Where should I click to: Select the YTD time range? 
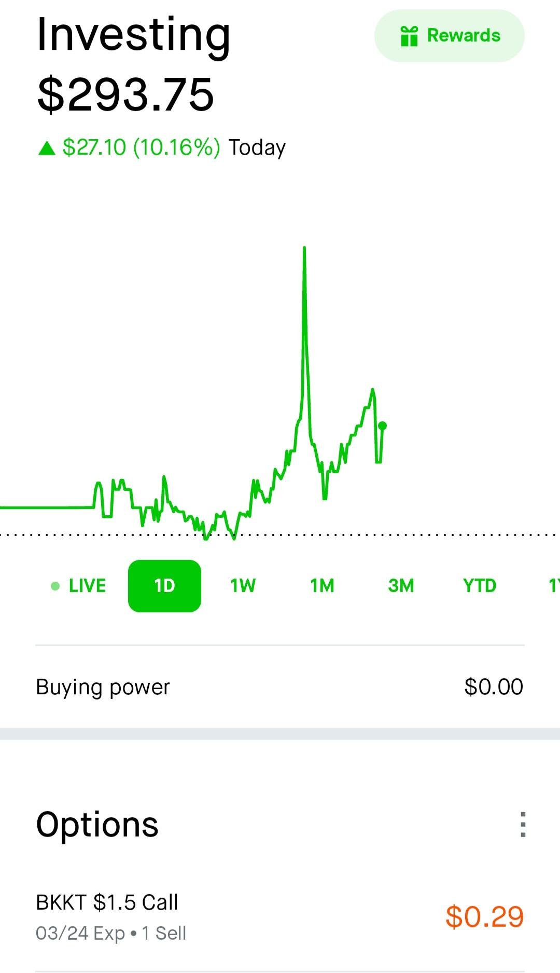[x=480, y=586]
